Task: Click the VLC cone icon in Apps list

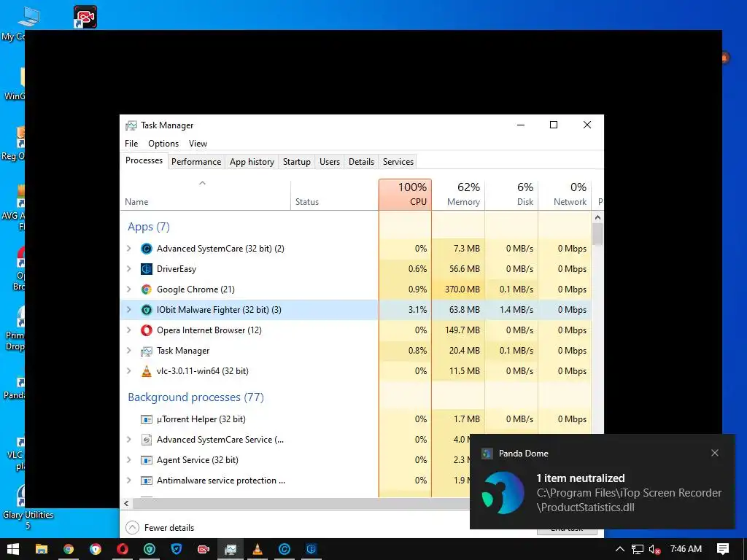Action: (x=146, y=371)
